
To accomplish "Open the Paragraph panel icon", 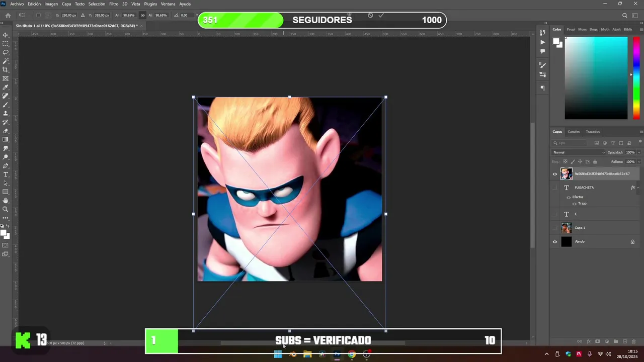I will [542, 88].
